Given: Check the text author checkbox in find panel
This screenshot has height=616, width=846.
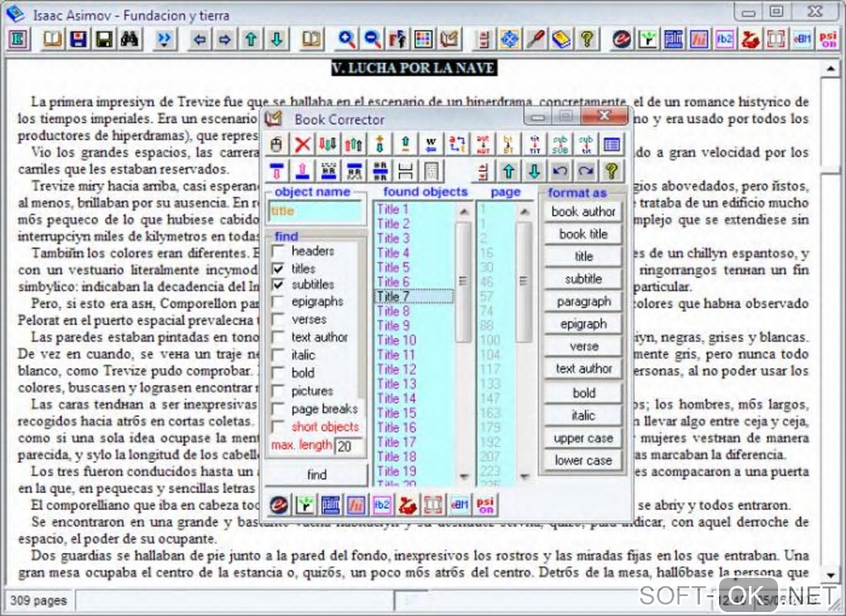Looking at the screenshot, I should pos(279,337).
